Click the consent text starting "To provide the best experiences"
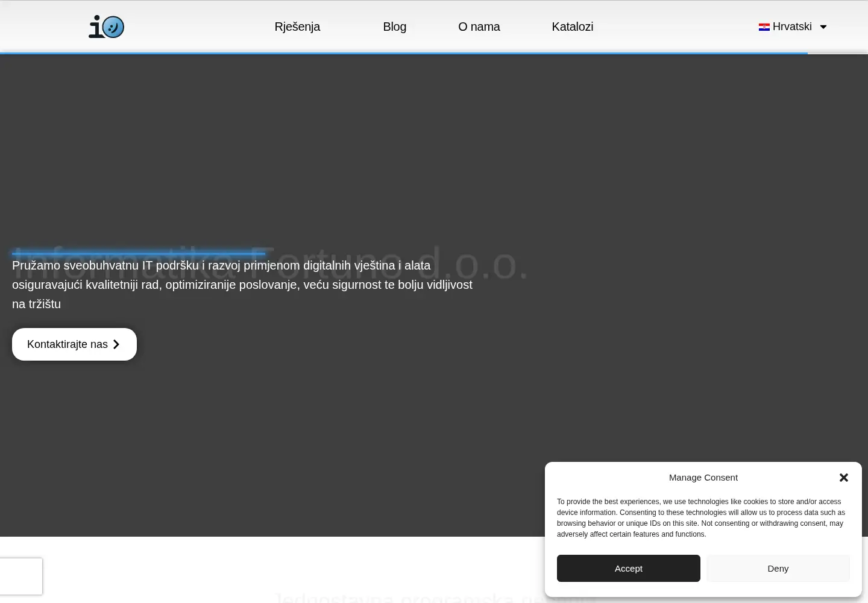The width and height of the screenshot is (868, 603). (701, 518)
